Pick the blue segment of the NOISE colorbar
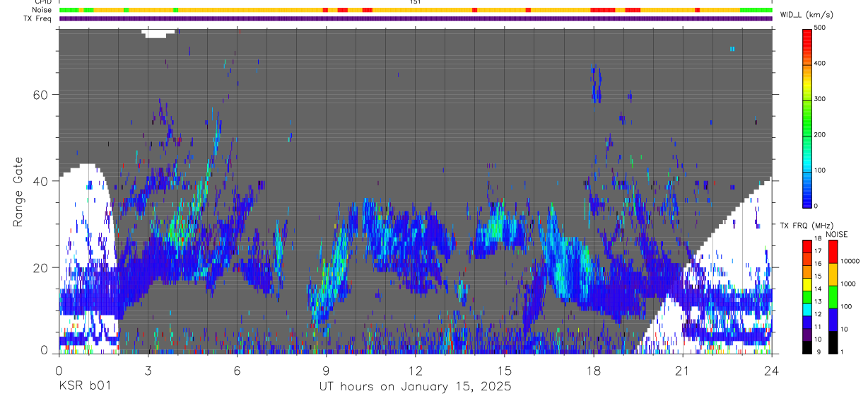 point(832,319)
